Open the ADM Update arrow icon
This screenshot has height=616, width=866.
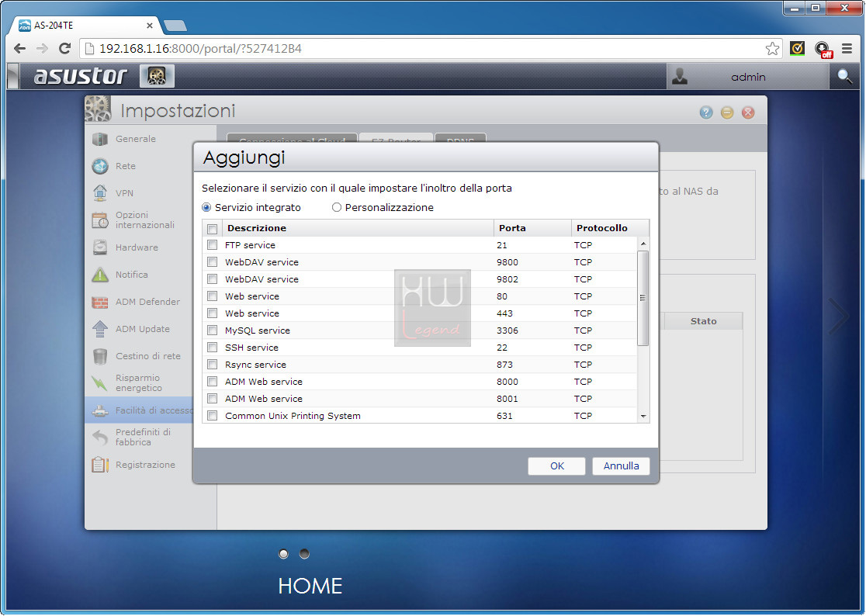coord(100,329)
